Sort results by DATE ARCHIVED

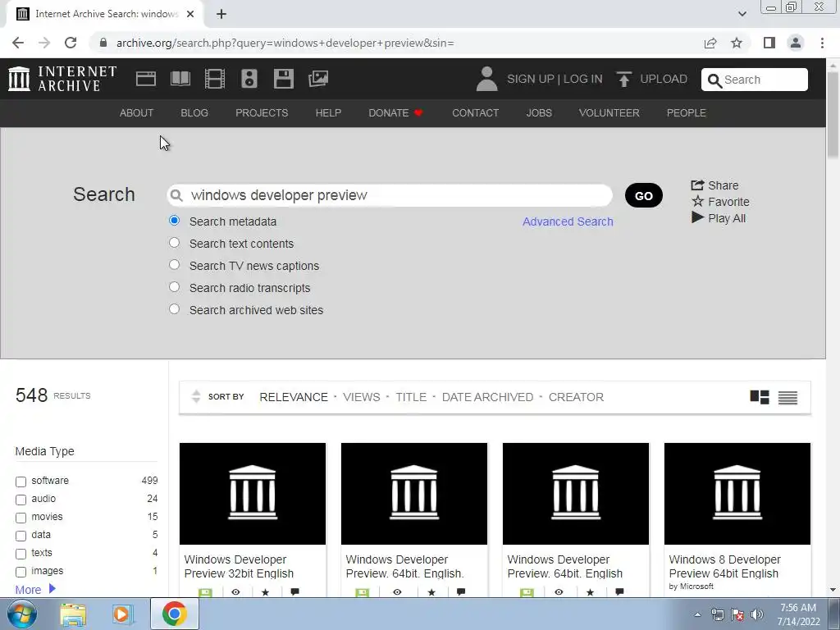pyautogui.click(x=487, y=397)
